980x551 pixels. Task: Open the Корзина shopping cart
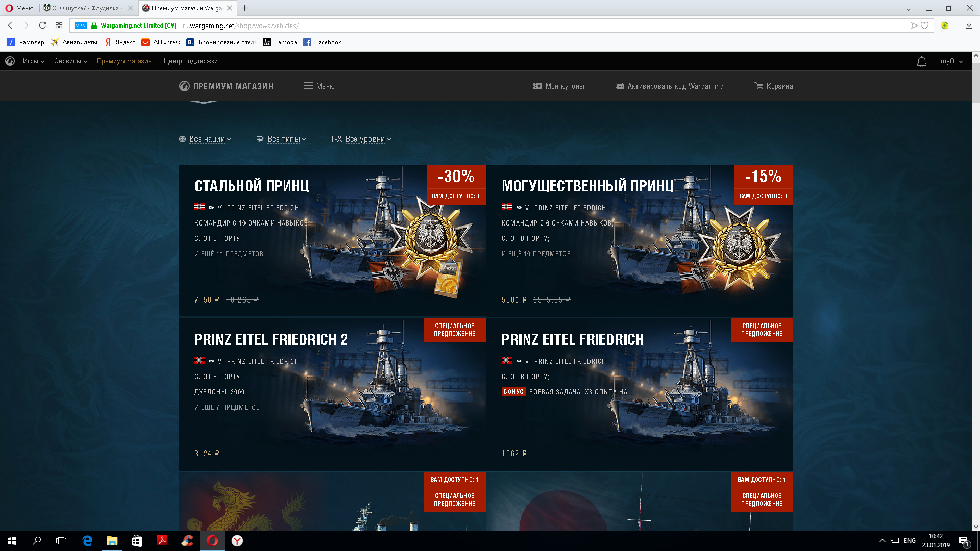pos(774,86)
